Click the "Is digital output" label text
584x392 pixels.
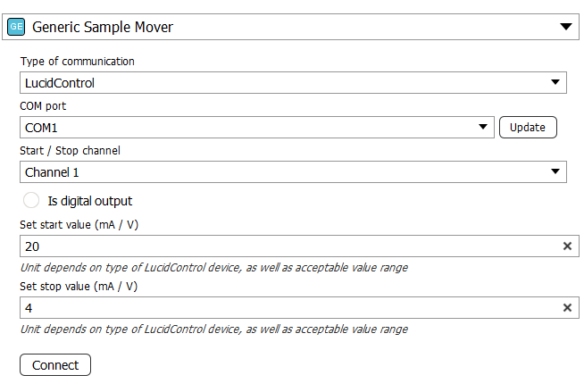pyautogui.click(x=89, y=201)
